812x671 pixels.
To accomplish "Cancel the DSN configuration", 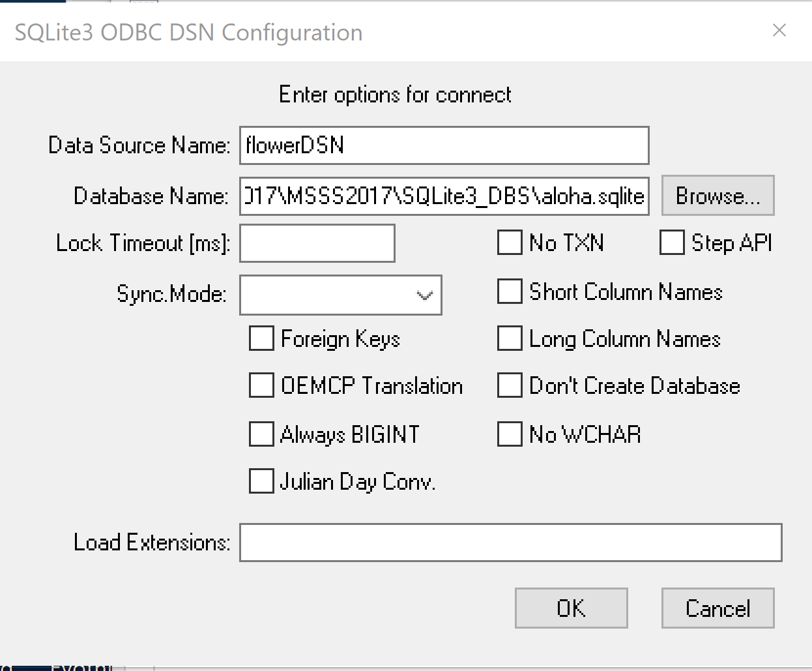I will (717, 608).
